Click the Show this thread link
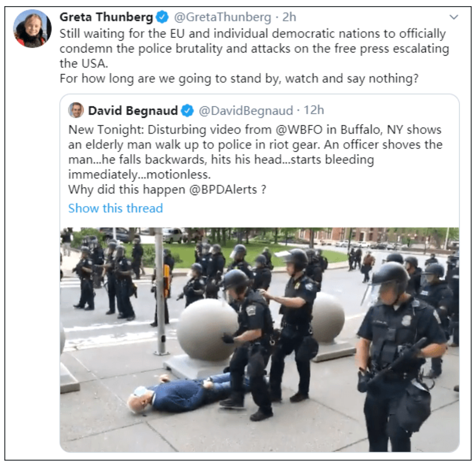This screenshot has height=465, width=476. tap(115, 209)
